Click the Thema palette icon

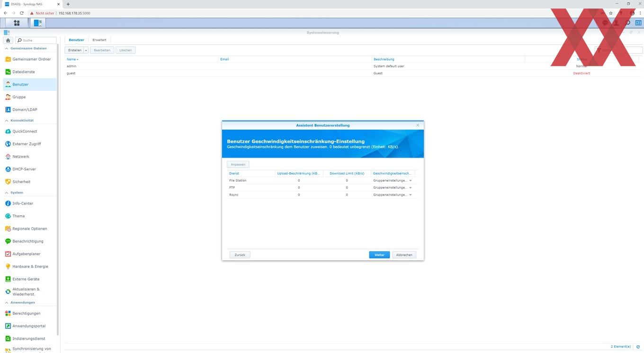point(8,216)
